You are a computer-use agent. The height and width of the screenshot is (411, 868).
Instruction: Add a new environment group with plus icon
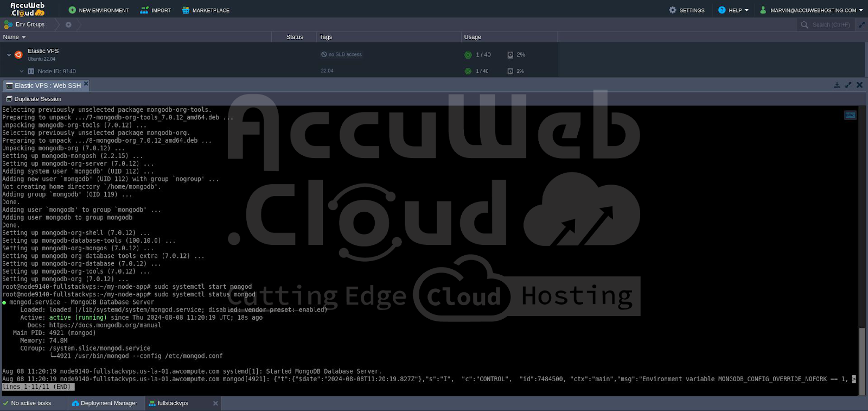(x=68, y=24)
